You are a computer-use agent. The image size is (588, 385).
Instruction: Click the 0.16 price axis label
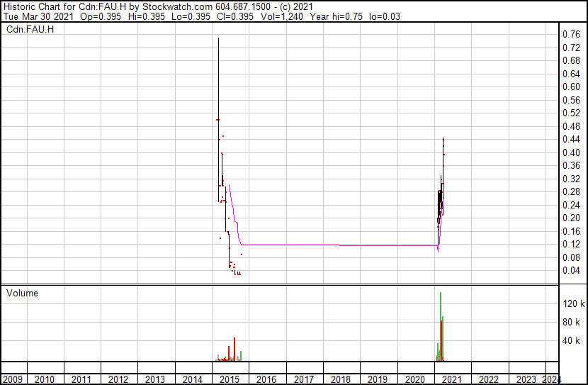click(571, 232)
